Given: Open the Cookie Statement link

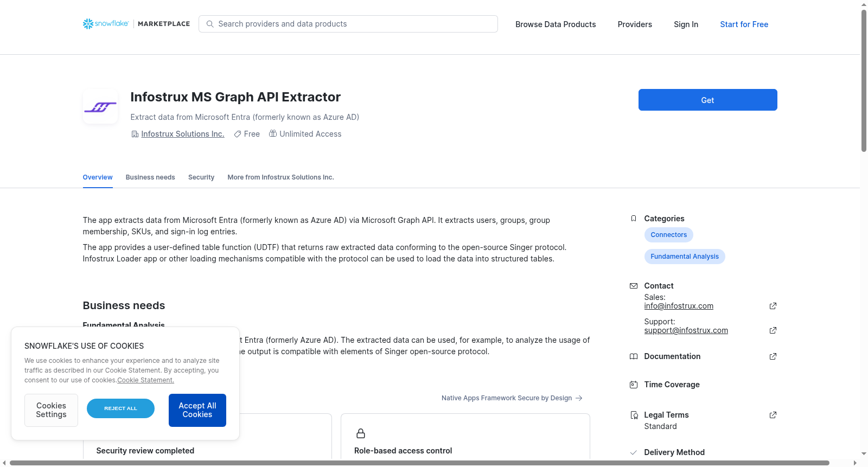Looking at the screenshot, I should click(146, 380).
